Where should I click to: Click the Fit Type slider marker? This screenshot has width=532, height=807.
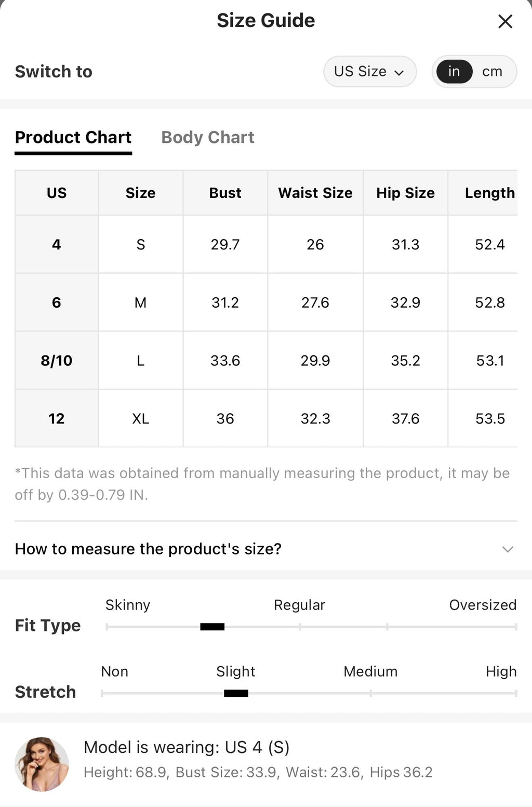click(212, 627)
